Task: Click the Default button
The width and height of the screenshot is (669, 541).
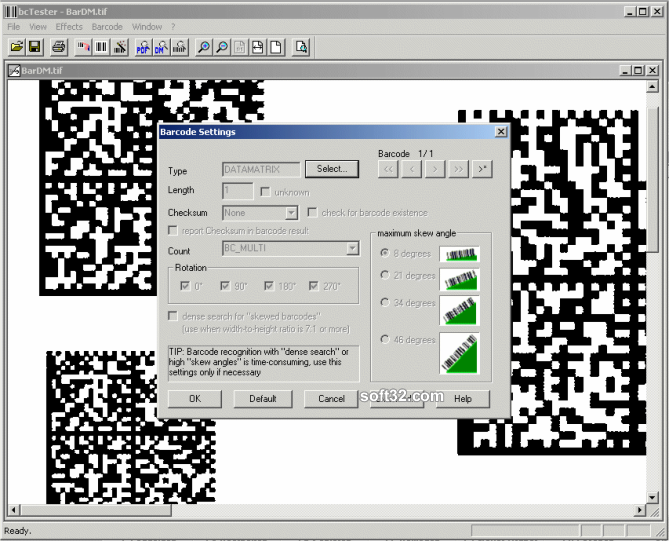Action: point(263,398)
